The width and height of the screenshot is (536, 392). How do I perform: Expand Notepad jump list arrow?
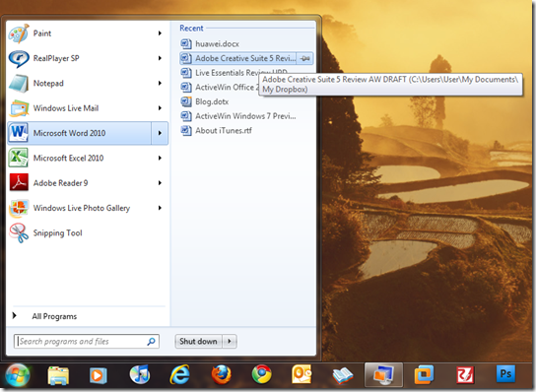pyautogui.click(x=160, y=83)
